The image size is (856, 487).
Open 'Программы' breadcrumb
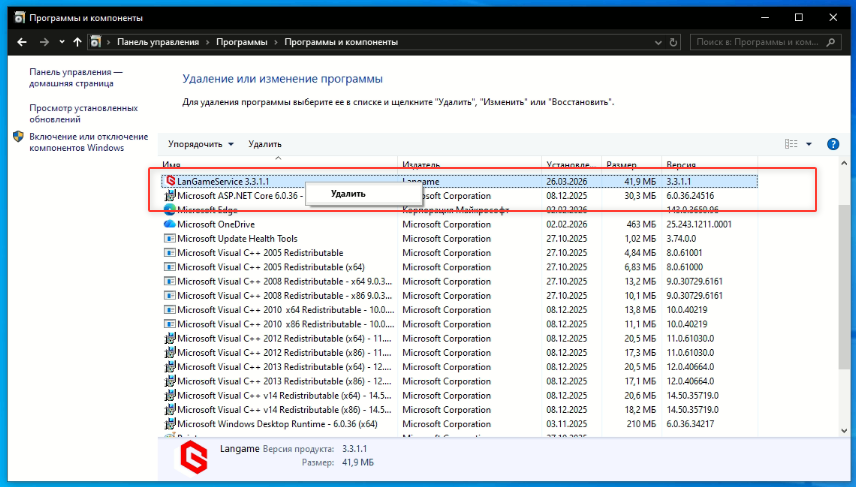coord(242,42)
